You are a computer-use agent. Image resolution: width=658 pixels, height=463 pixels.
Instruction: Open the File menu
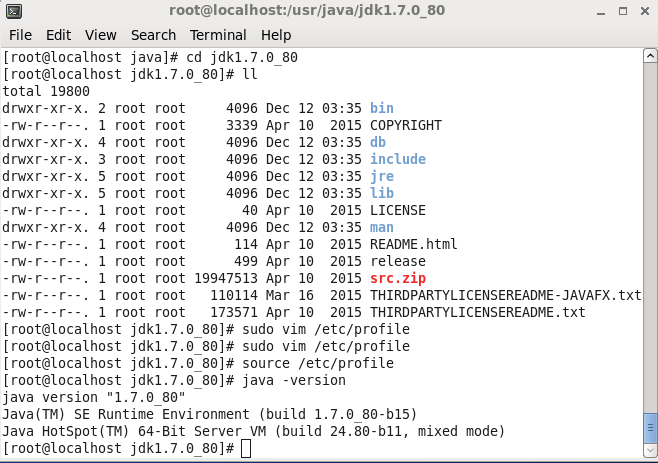(20, 35)
